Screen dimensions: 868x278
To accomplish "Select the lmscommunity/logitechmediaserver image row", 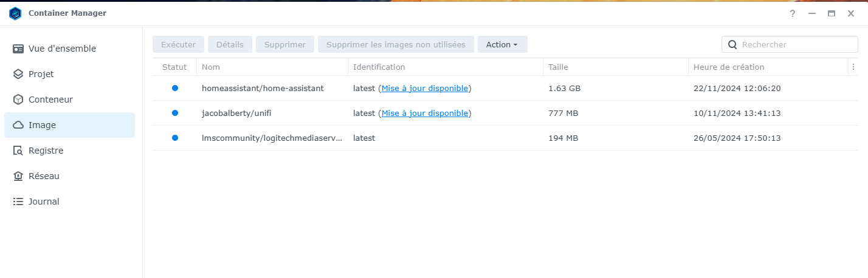I will [x=272, y=138].
